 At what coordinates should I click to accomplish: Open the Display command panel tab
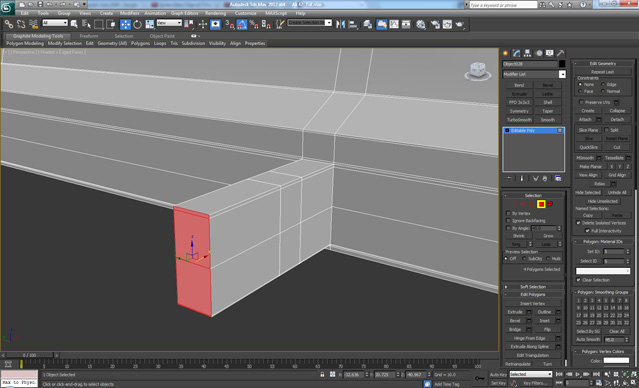tap(550, 53)
